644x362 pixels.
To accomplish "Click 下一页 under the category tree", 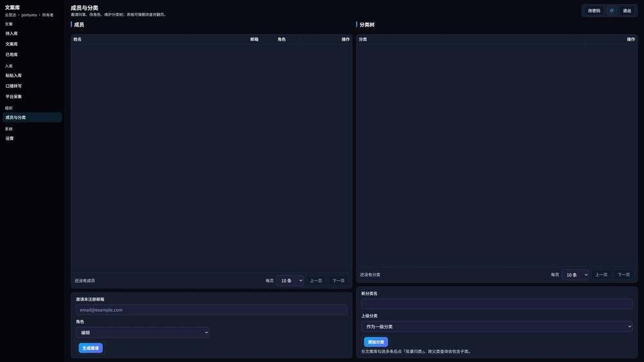I will coord(624,275).
